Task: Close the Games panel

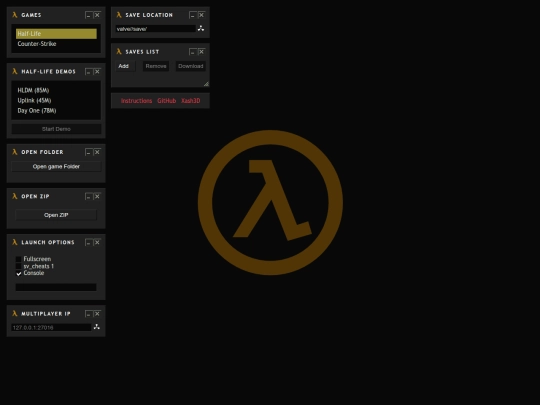Action: 97,15
